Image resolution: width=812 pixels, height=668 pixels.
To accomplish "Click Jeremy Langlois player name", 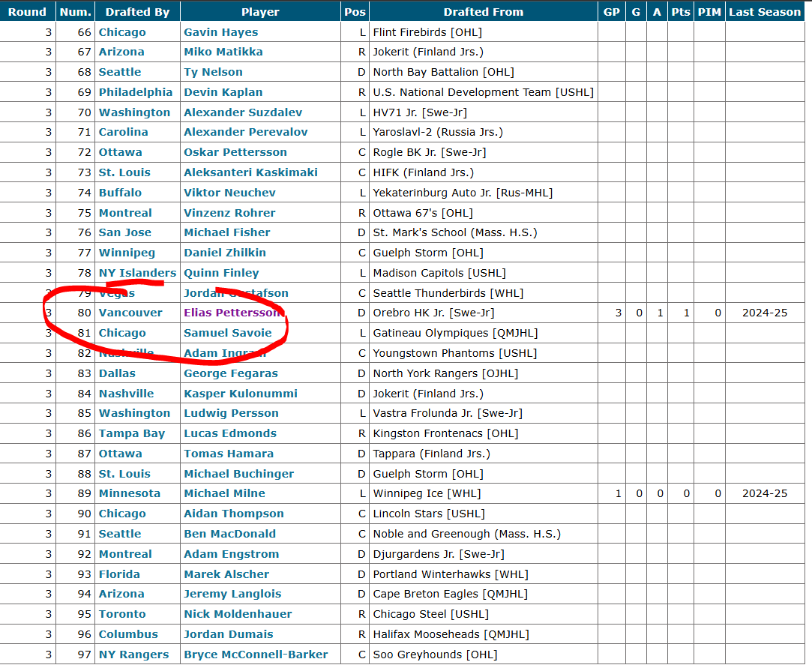I will point(232,594).
